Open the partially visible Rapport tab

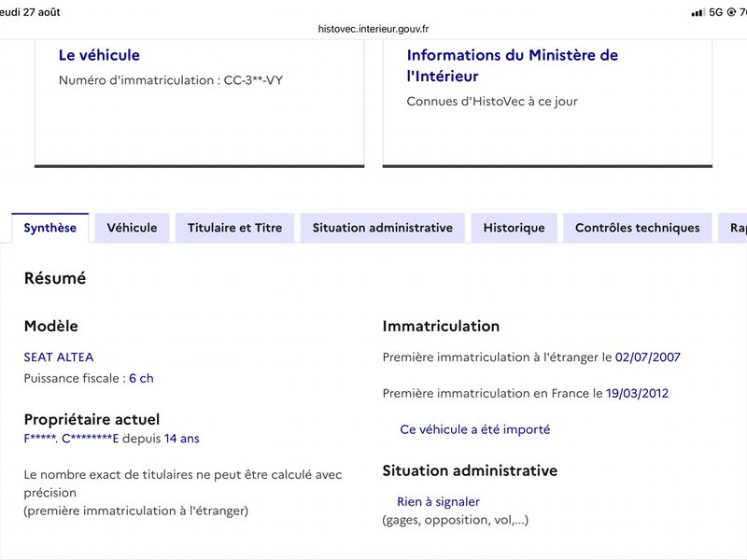[x=733, y=228]
